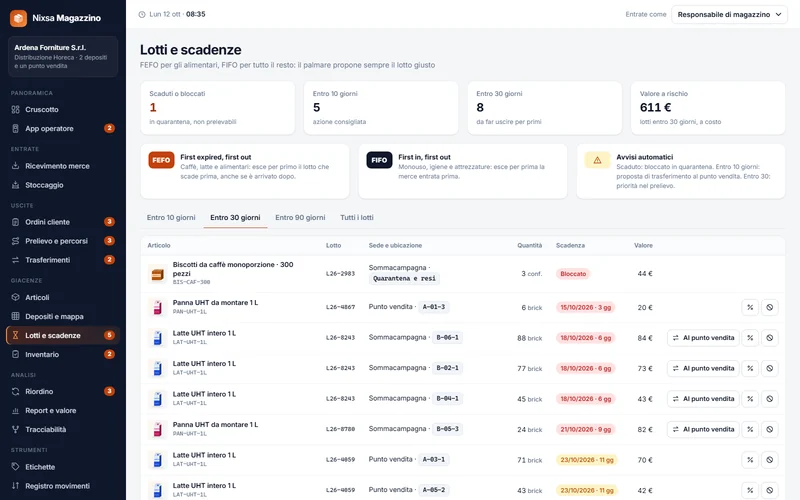Viewport: 800px width, 500px height.
Task: Click the dark FIFO badge
Action: (x=379, y=160)
